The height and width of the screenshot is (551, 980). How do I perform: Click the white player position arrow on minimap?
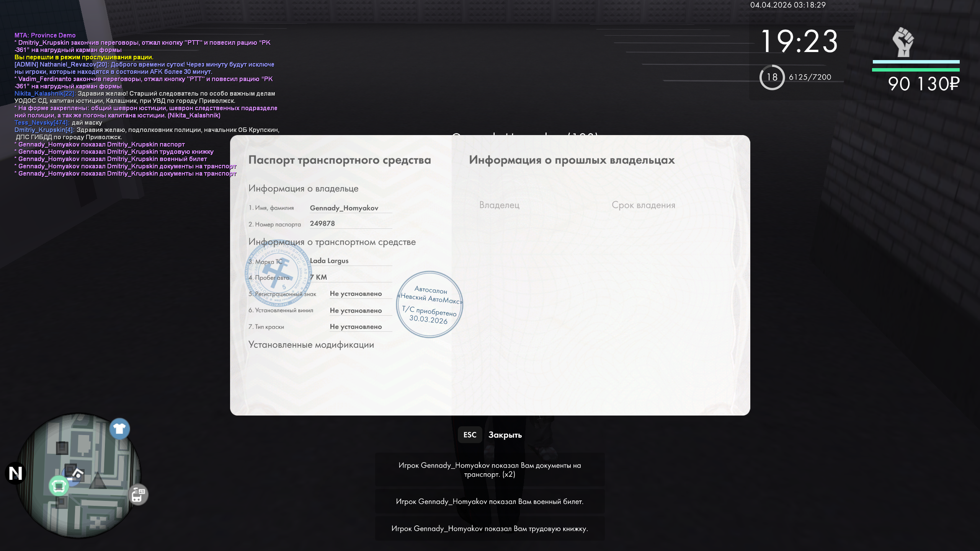(x=78, y=474)
